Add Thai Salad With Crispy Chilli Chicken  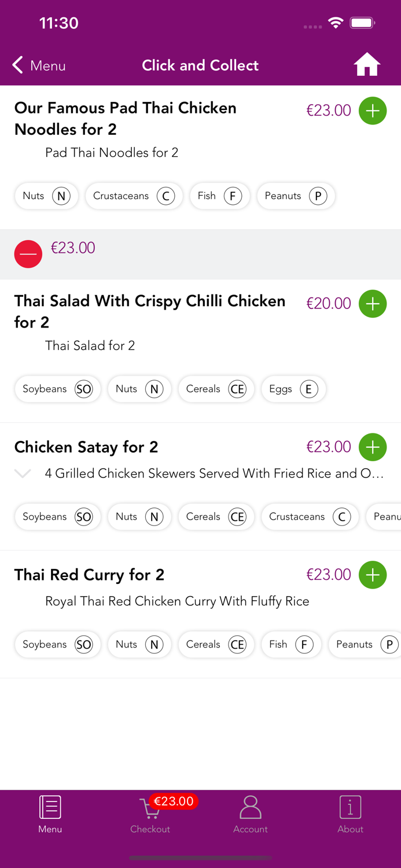373,304
